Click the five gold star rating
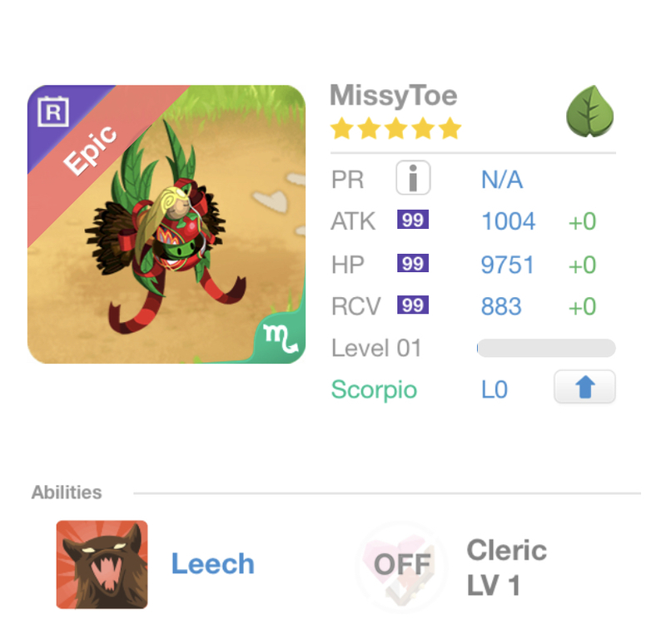This screenshot has width=666, height=644. 395,129
